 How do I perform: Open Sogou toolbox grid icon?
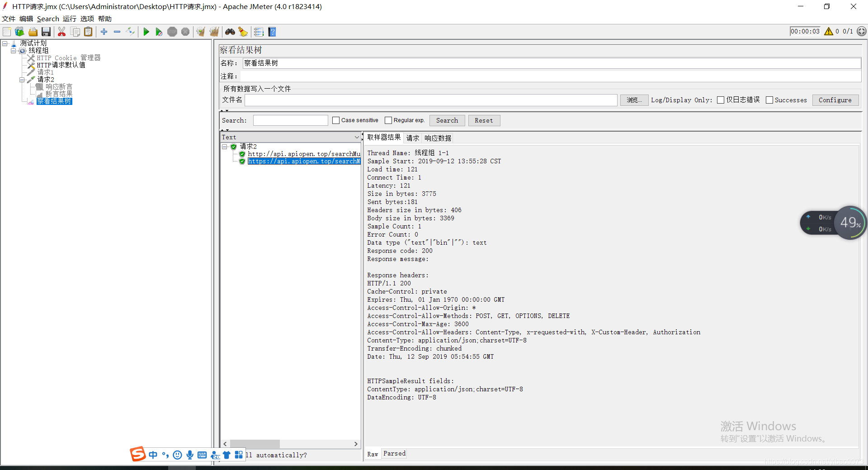pyautogui.click(x=239, y=455)
